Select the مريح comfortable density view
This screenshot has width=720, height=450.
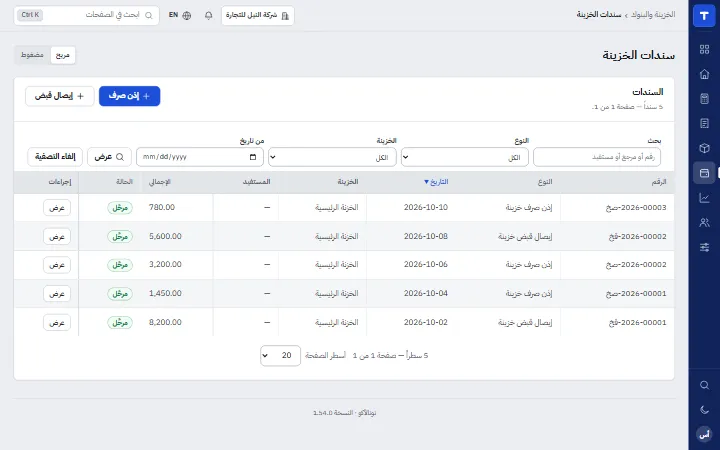point(62,55)
